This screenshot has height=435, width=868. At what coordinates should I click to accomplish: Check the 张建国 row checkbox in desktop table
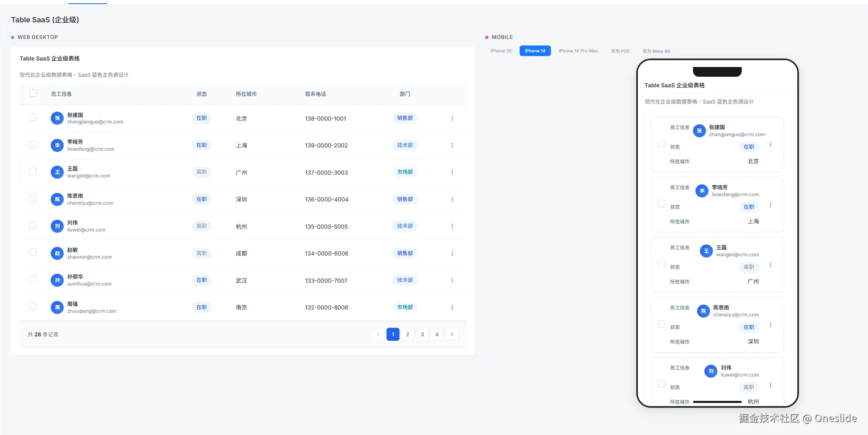pos(33,117)
